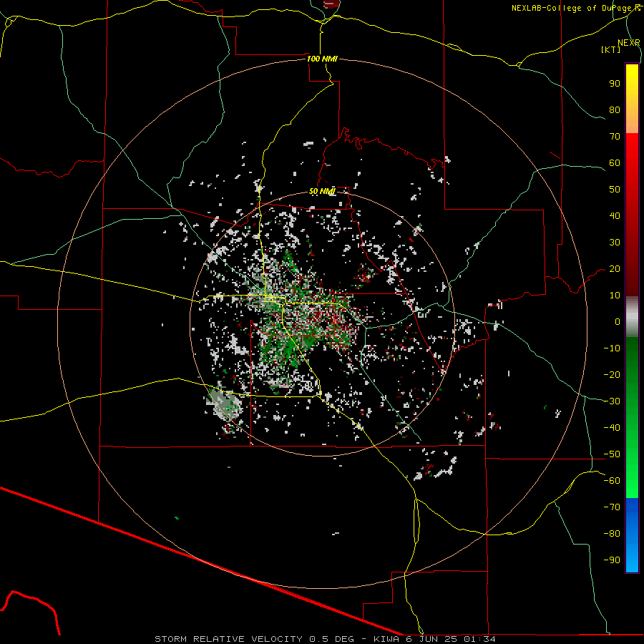Click the 'KIWA 6 JUN 25 01:34' timestamp
644x644 pixels.
pos(434,639)
